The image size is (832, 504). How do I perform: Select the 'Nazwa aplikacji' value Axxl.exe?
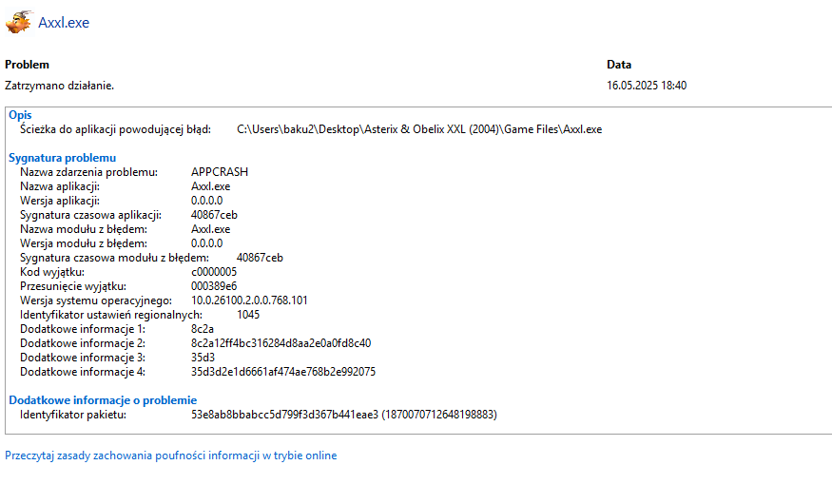211,186
